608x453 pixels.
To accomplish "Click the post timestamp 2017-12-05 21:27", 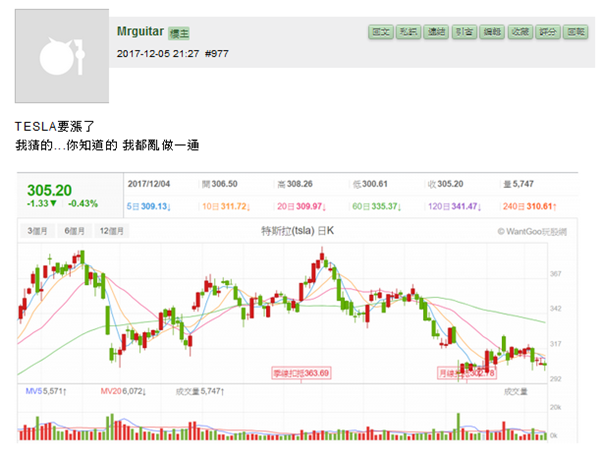I will click(158, 54).
